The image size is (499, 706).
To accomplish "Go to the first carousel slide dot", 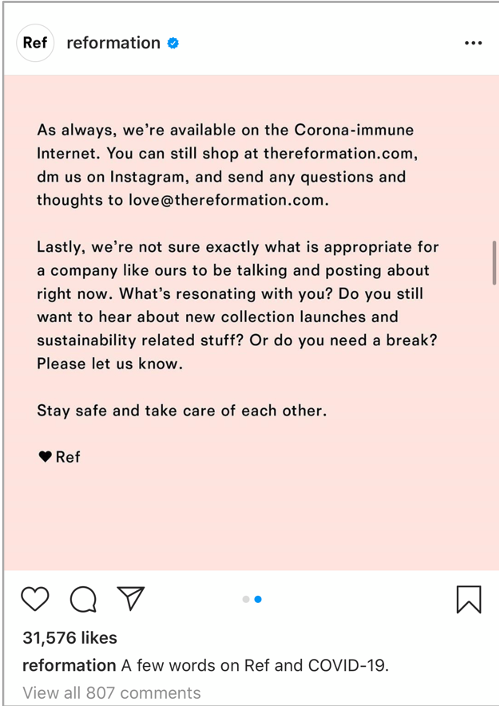I will pyautogui.click(x=246, y=599).
